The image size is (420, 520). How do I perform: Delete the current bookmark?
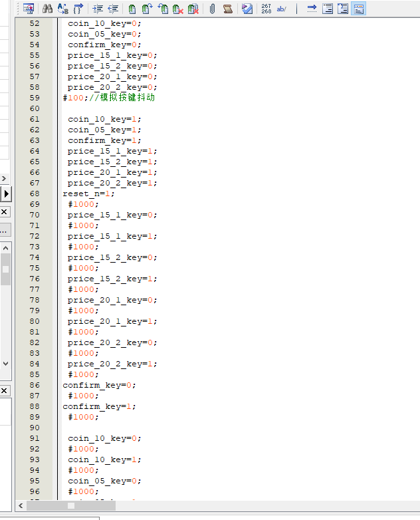coord(178,9)
